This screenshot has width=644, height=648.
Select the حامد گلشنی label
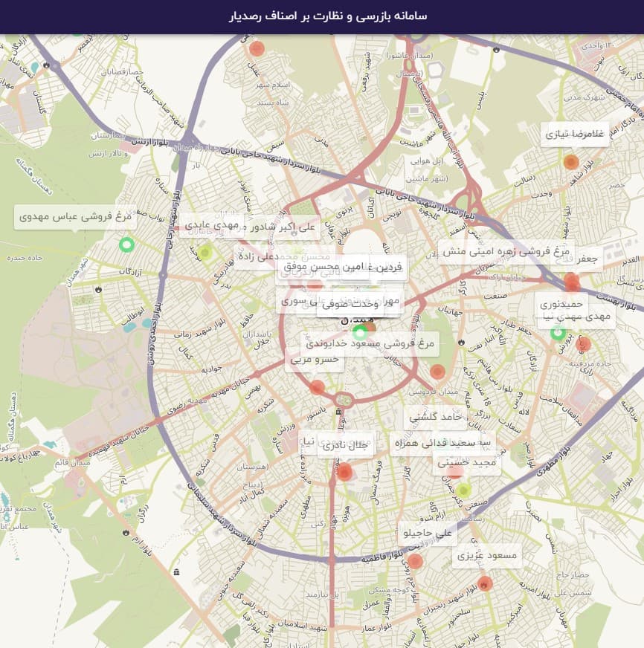point(435,417)
